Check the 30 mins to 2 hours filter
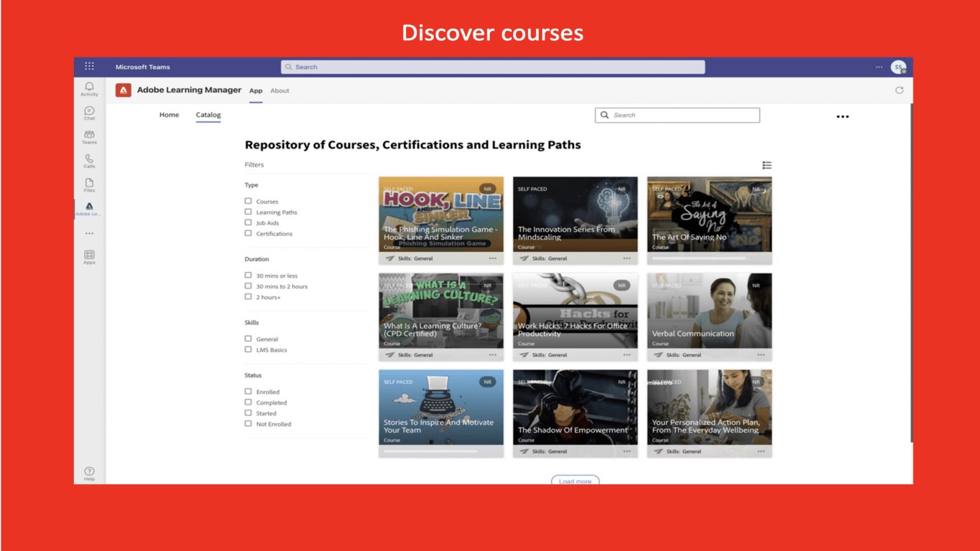 coord(248,286)
